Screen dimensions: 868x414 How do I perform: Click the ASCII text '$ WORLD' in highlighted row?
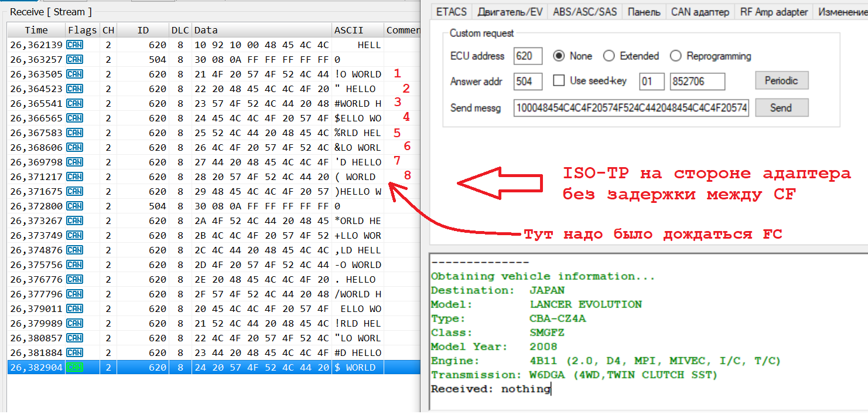point(355,367)
